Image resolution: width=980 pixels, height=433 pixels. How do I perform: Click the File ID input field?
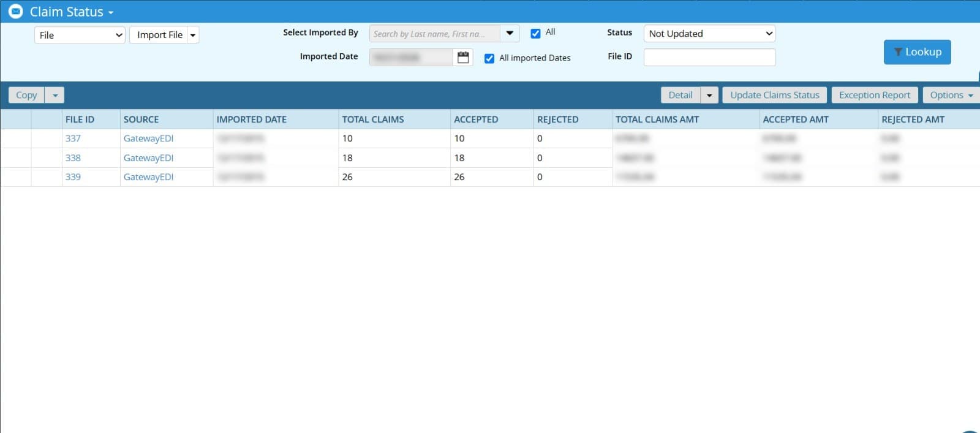(x=709, y=57)
